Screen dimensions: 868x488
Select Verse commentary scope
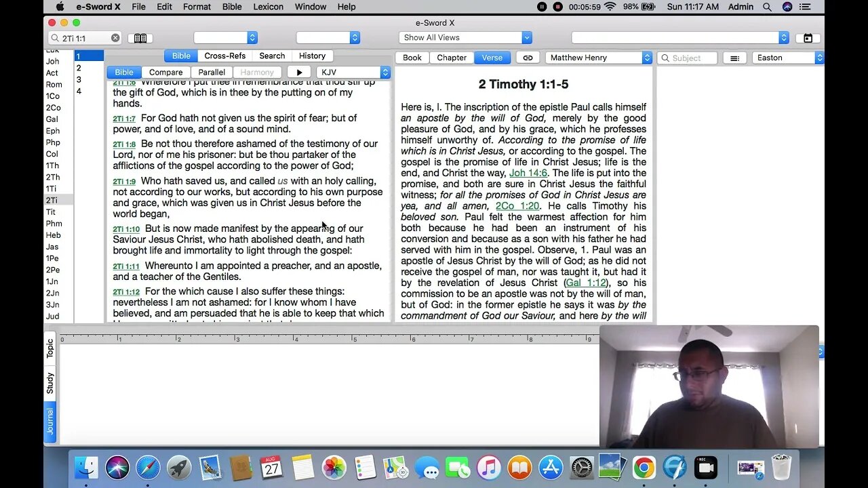pos(492,58)
